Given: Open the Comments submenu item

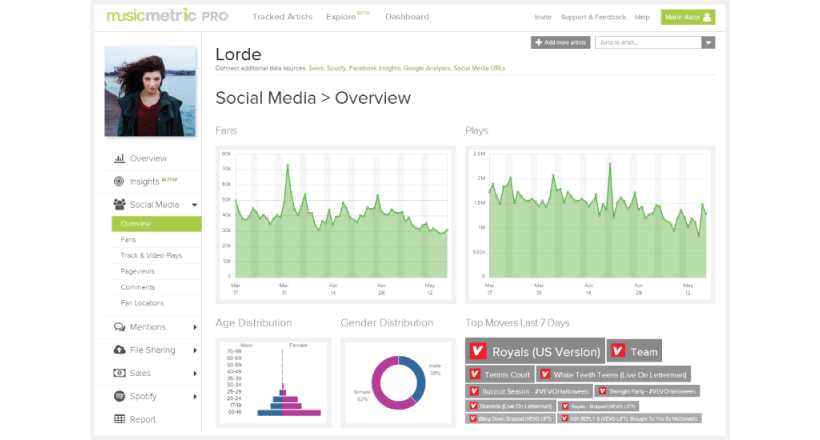Looking at the screenshot, I should 138,287.
